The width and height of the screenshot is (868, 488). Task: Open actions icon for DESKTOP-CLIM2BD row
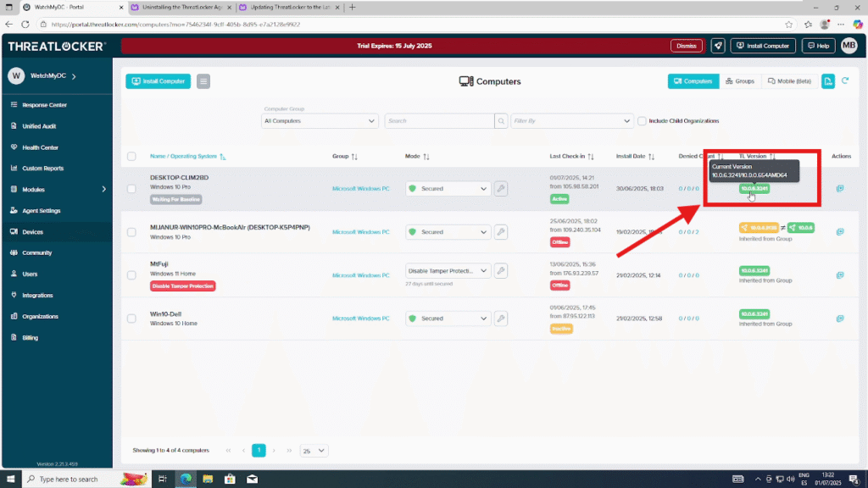pos(840,189)
